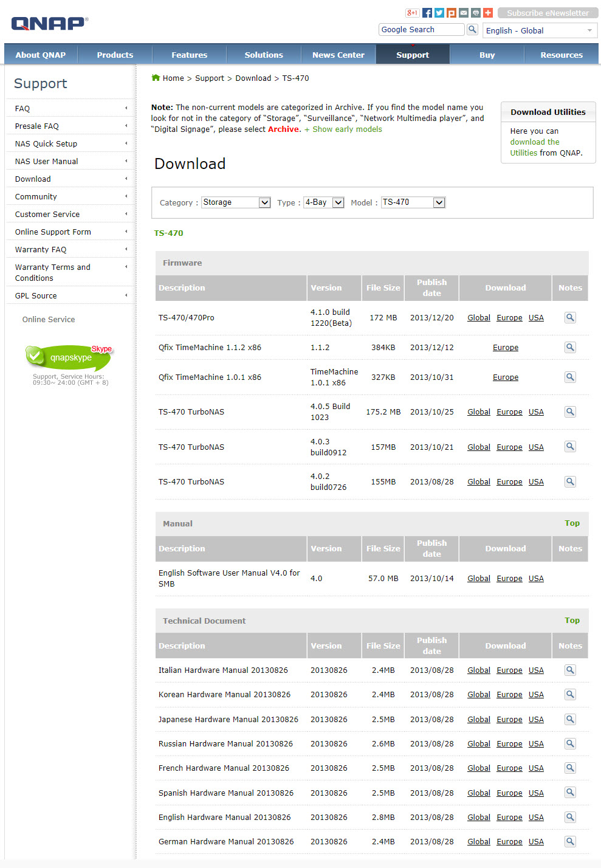Click the Plurk share icon

coord(452,13)
